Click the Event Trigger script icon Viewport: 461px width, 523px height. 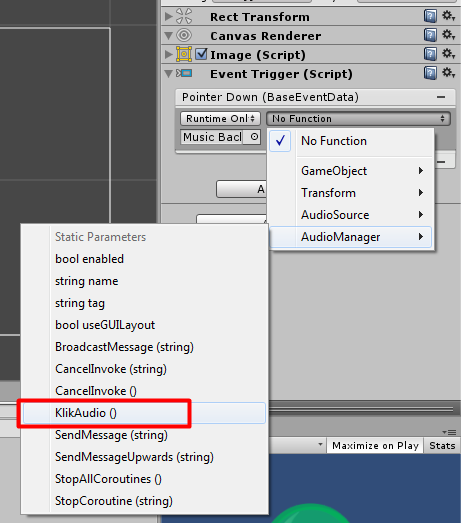[184, 73]
